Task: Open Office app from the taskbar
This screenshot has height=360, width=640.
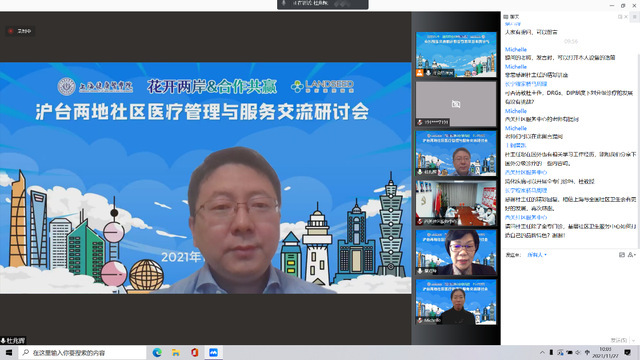Action: tap(195, 352)
